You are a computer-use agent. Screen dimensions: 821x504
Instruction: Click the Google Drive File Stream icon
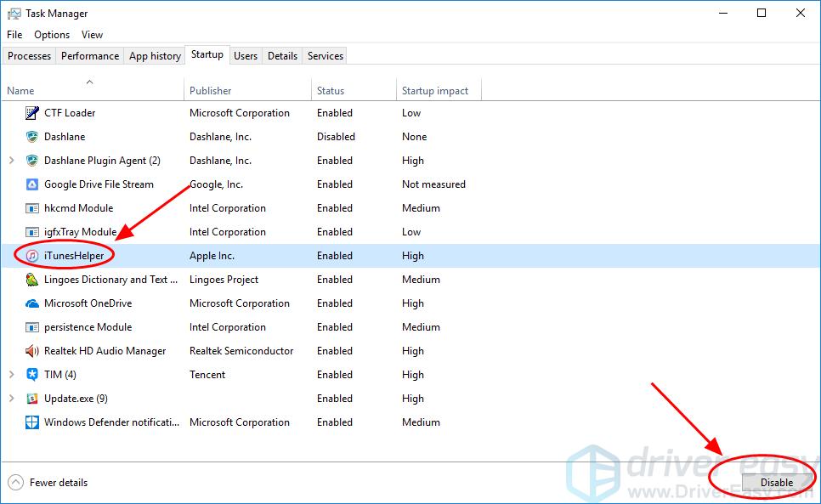(32, 184)
